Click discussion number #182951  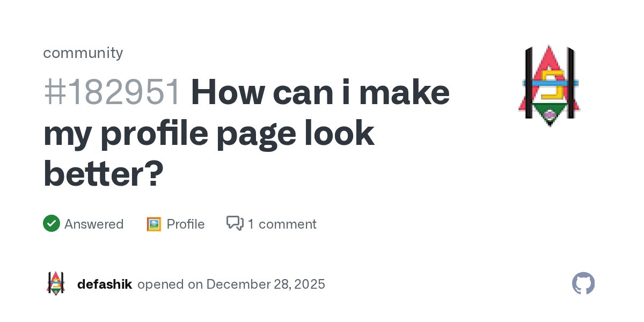pos(112,92)
